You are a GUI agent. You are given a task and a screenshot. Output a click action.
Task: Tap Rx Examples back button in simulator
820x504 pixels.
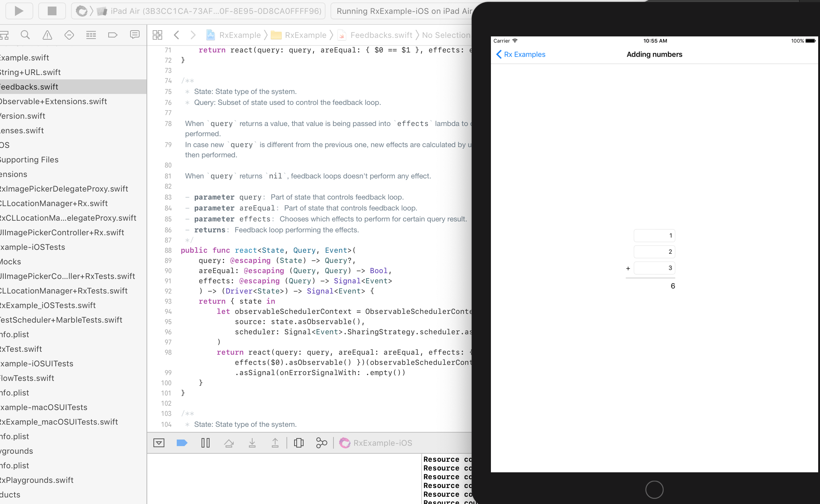tap(521, 54)
